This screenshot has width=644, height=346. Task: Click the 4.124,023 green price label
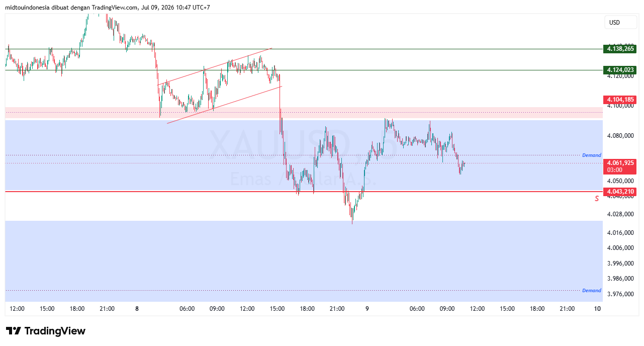point(620,70)
